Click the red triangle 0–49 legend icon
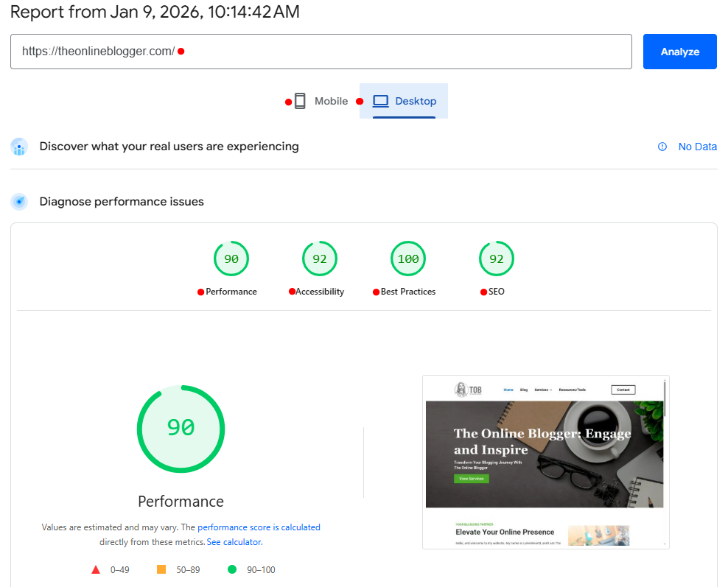This screenshot has height=587, width=728. 96,569
